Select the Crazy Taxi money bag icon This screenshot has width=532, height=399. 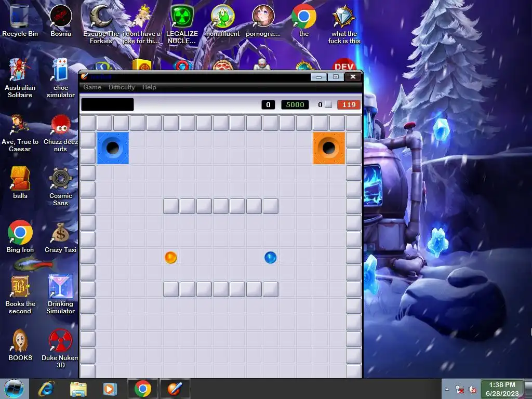[x=60, y=237]
